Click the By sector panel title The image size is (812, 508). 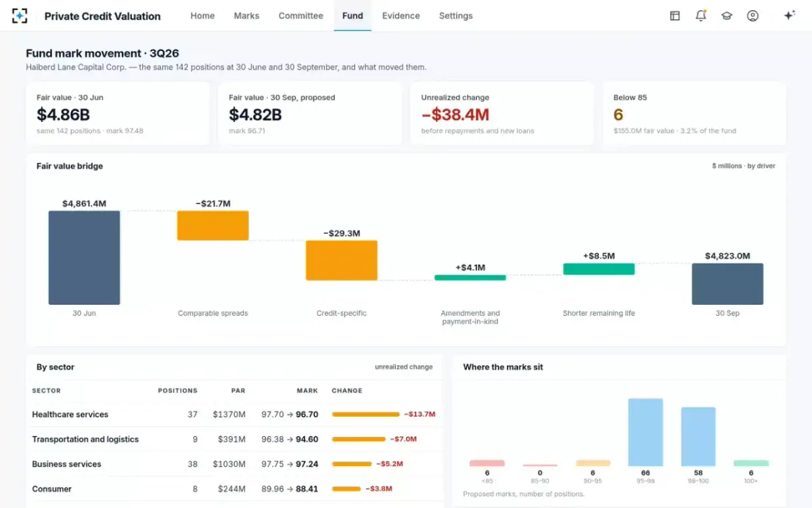click(55, 367)
